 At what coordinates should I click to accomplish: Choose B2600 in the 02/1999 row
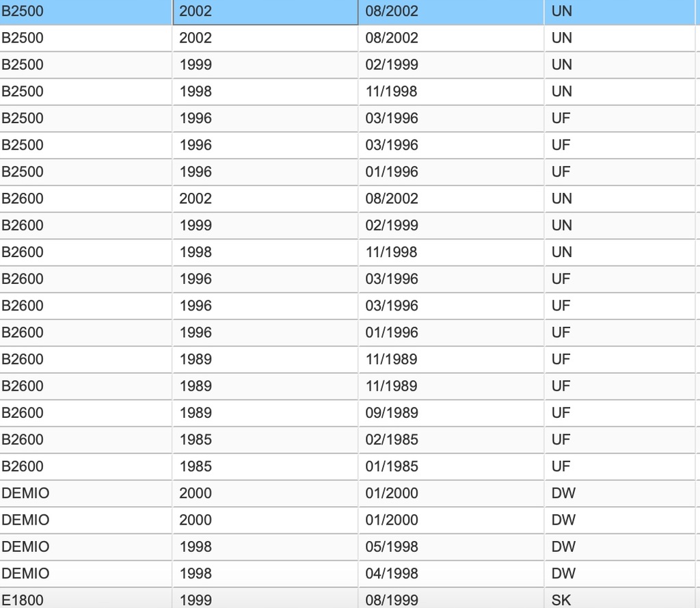point(85,226)
